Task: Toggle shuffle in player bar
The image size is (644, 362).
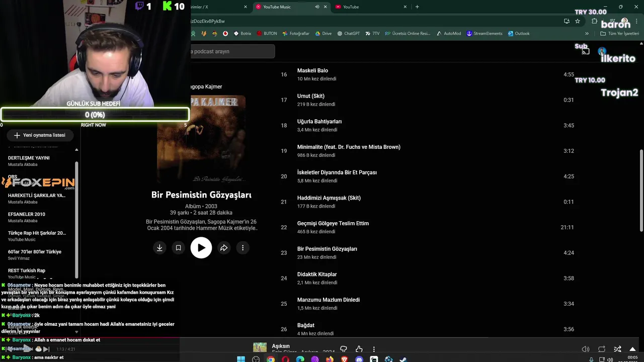Action: [x=617, y=349]
